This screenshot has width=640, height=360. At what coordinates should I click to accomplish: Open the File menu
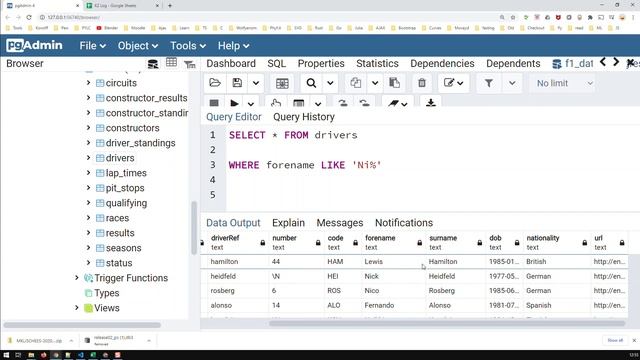[x=92, y=46]
